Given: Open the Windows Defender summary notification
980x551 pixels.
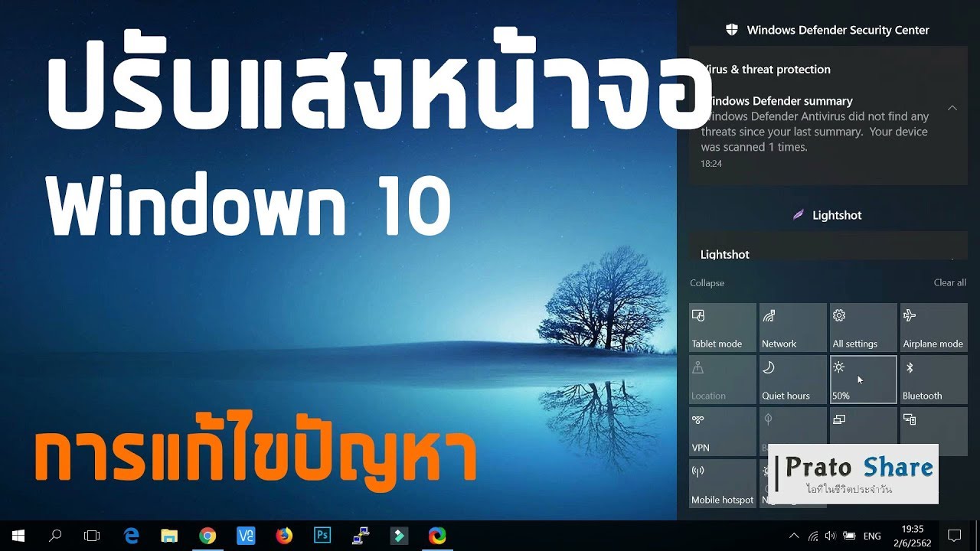Looking at the screenshot, I should (x=828, y=132).
